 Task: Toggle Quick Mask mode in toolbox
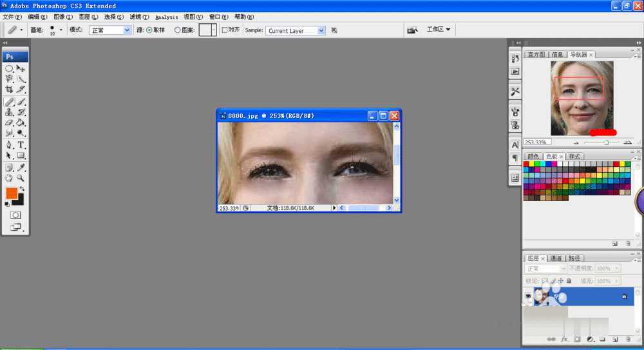15,215
